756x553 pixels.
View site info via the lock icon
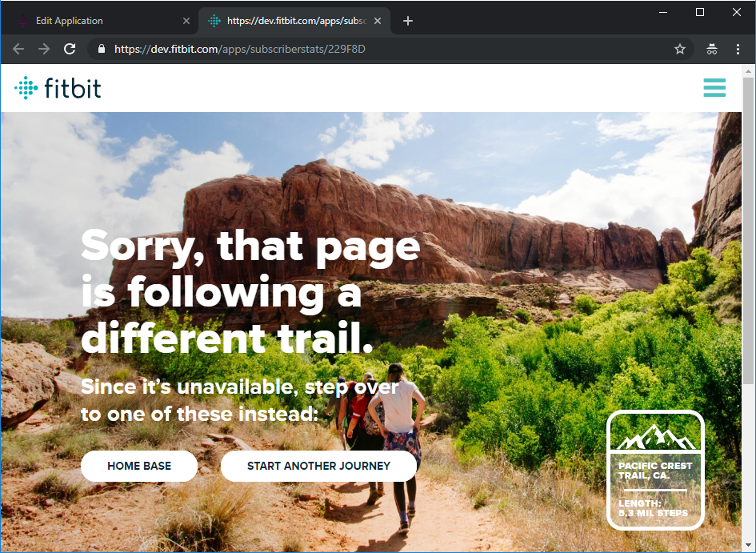click(101, 49)
